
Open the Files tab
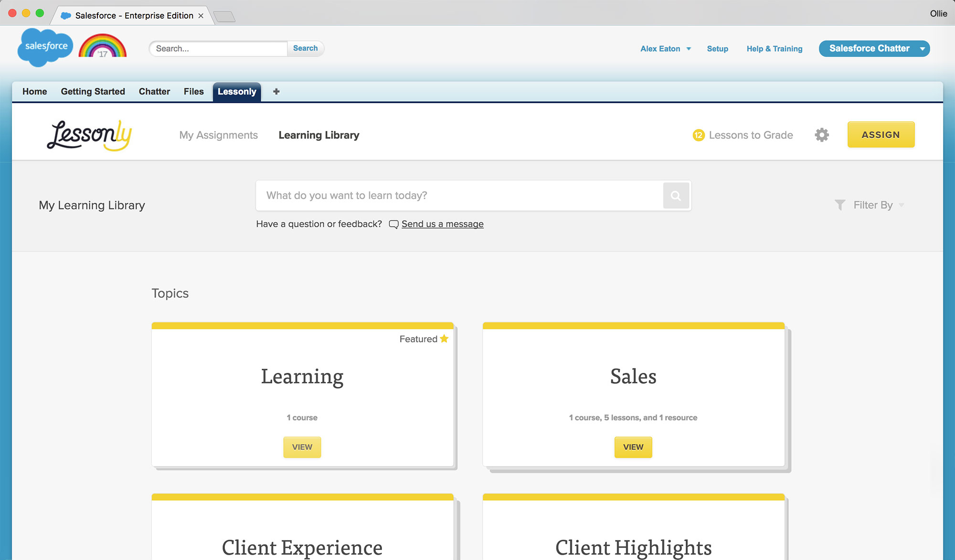(x=193, y=92)
